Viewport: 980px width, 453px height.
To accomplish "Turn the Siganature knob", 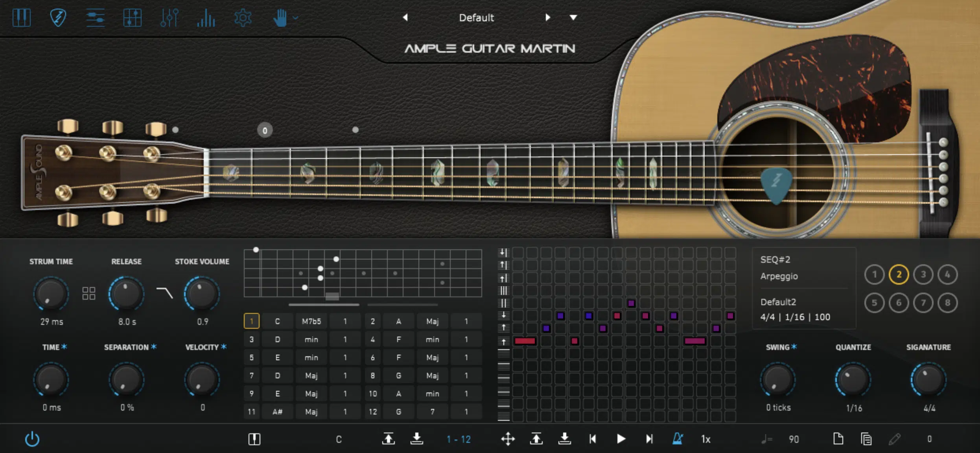I will tap(928, 379).
